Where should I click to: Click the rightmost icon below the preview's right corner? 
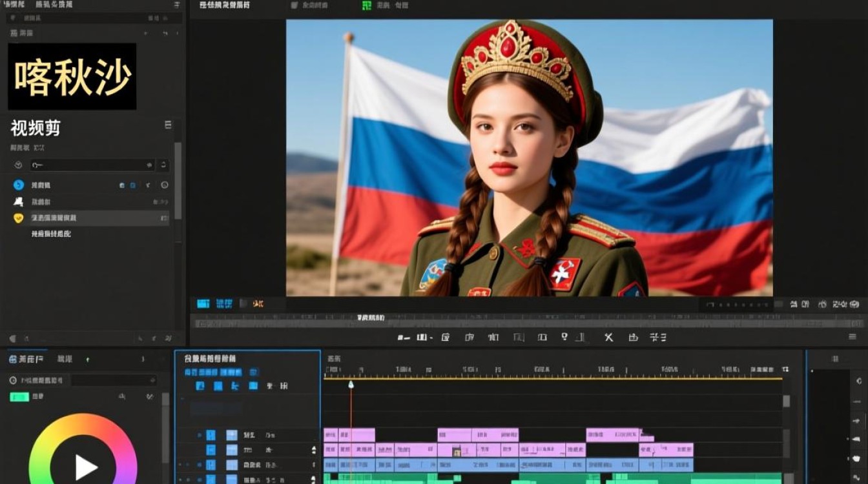coord(855,304)
